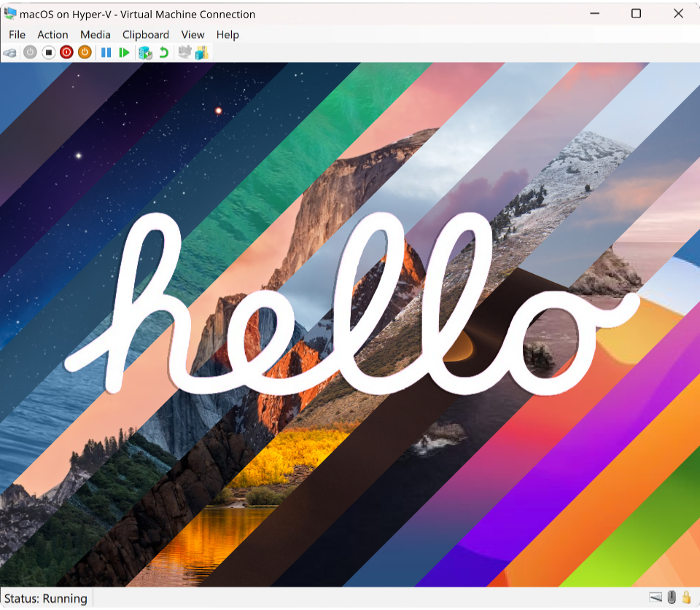Revert the VM with the green arrow
The width and height of the screenshot is (700, 610).
pos(164,52)
